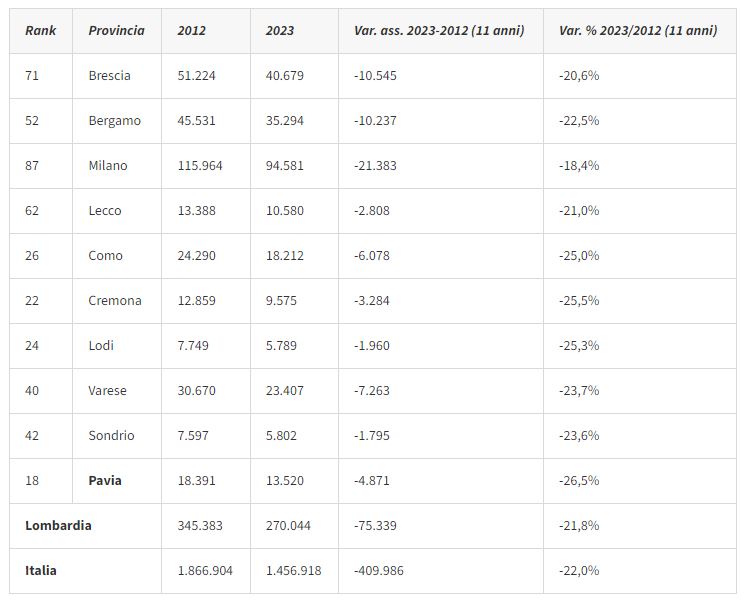Click Italia's absolute change -409.986
The width and height of the screenshot is (748, 603).
pos(380,571)
